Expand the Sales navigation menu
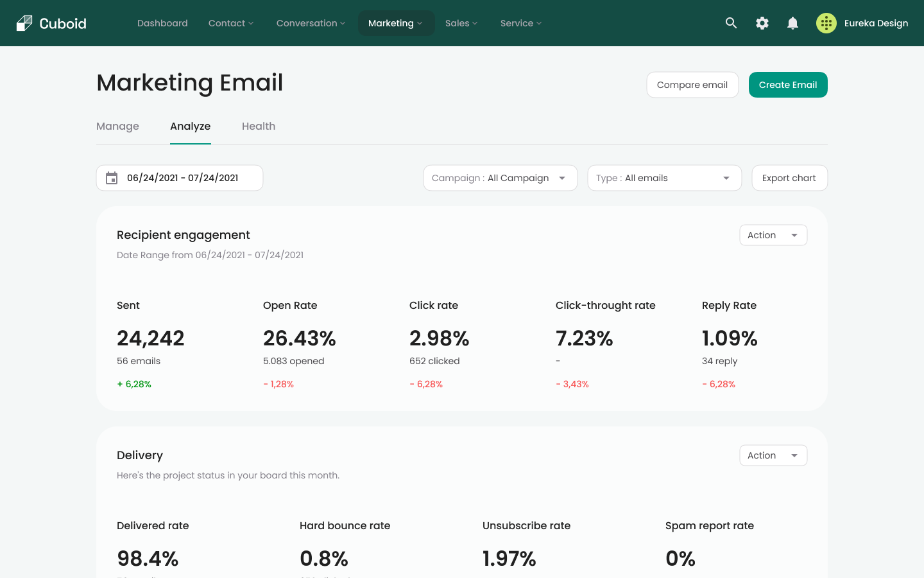Screen dimensions: 924x578 pyautogui.click(x=461, y=23)
